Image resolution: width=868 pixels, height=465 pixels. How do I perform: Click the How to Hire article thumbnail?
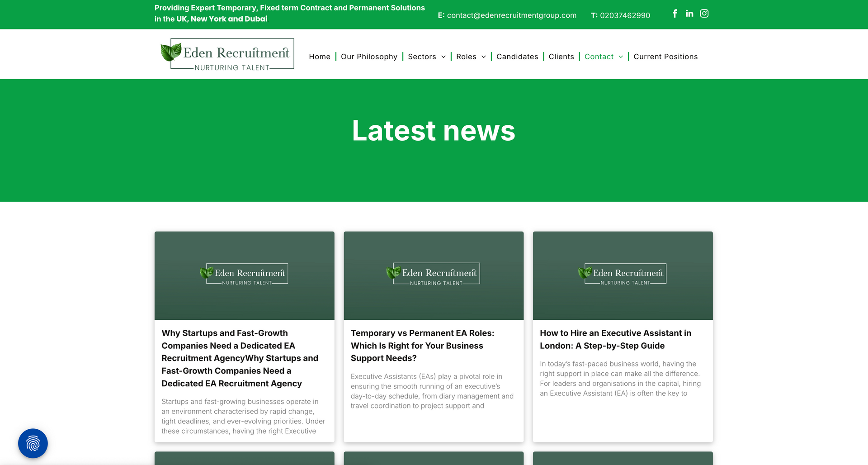623,276
